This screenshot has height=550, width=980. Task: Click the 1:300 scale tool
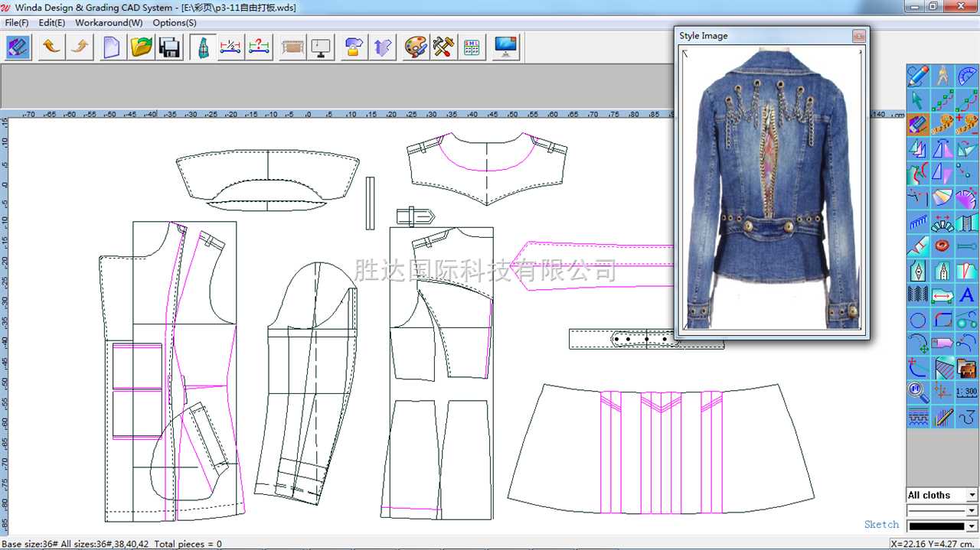click(x=967, y=392)
